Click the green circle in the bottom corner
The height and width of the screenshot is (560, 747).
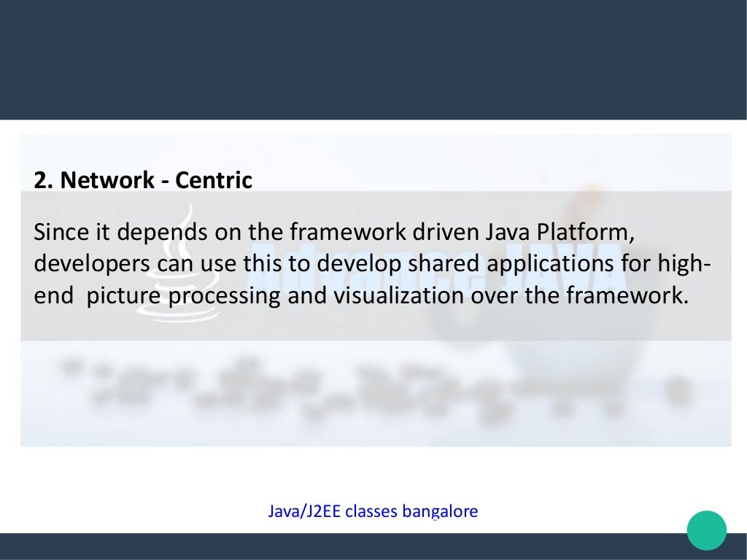[x=706, y=531]
